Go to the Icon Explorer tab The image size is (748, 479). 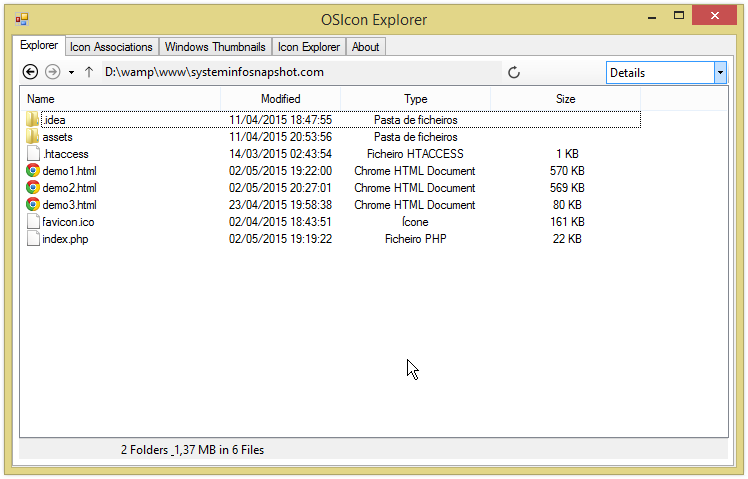(x=309, y=47)
